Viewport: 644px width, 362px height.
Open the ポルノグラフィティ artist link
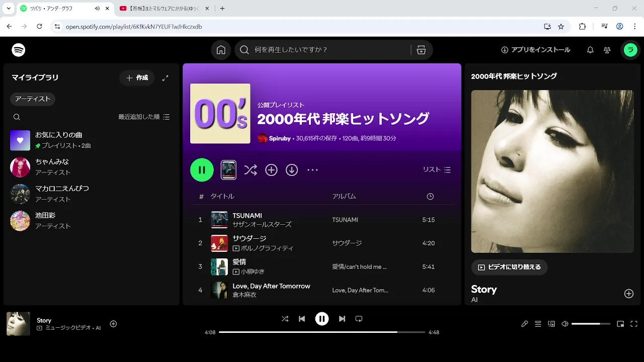pyautogui.click(x=267, y=248)
